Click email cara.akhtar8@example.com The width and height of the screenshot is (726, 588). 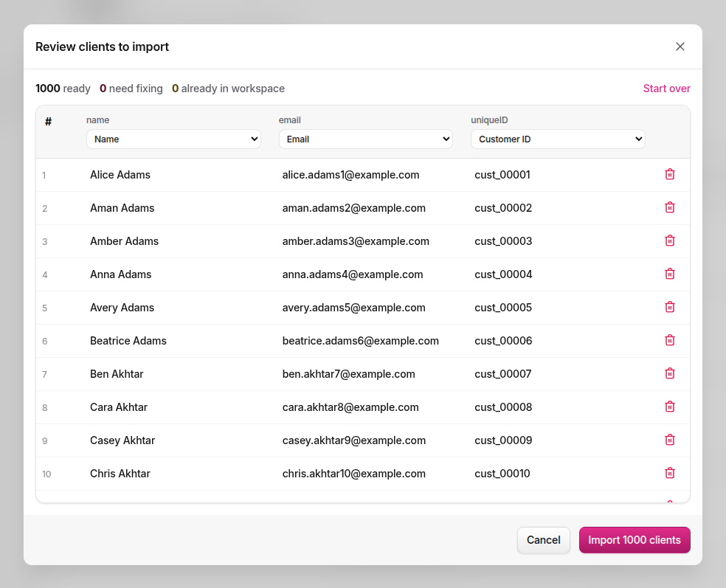[x=350, y=407]
